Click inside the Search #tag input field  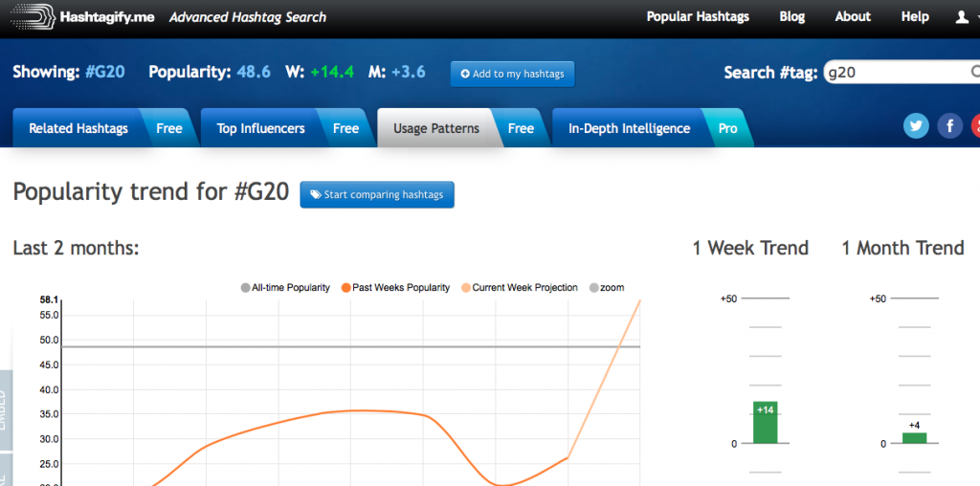(895, 72)
